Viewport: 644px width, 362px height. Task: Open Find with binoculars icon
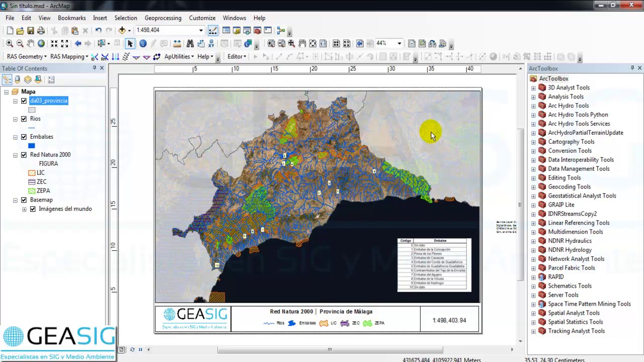190,44
